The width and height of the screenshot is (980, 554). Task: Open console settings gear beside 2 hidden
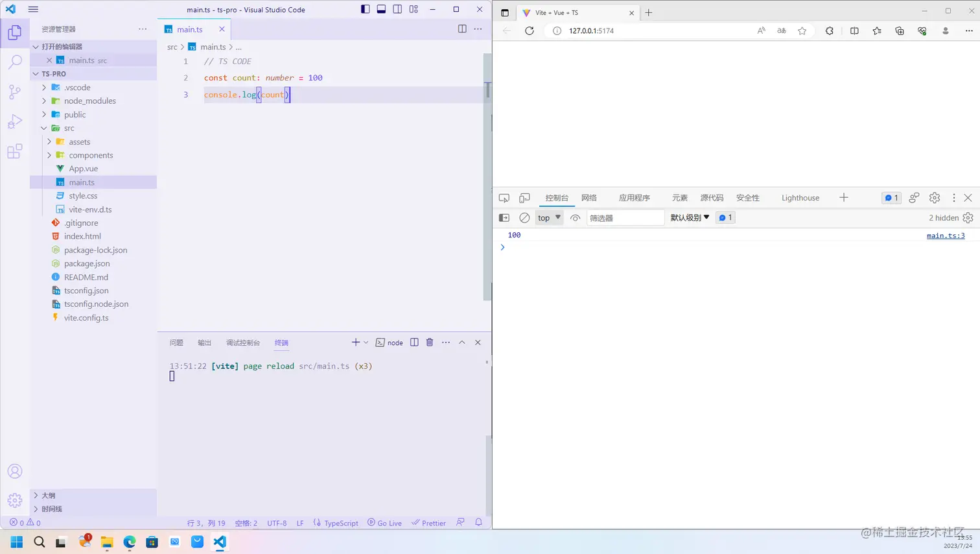(x=968, y=218)
